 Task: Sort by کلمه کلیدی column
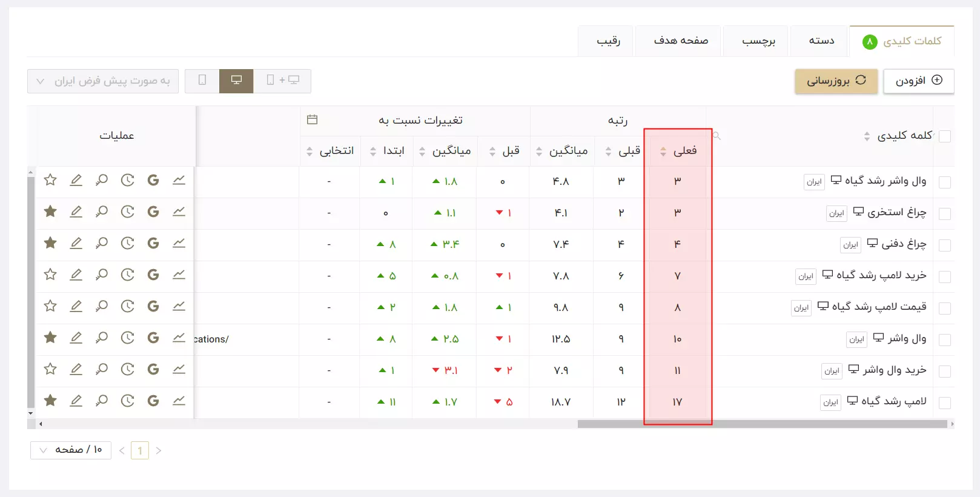tap(867, 136)
